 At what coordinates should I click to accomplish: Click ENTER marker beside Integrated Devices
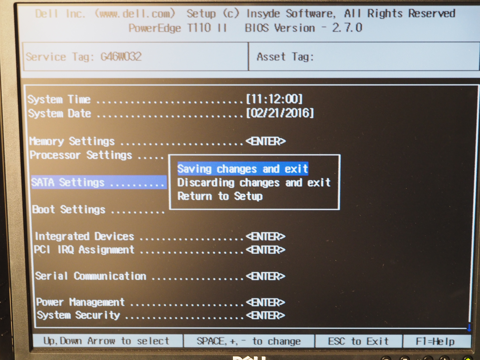(266, 236)
